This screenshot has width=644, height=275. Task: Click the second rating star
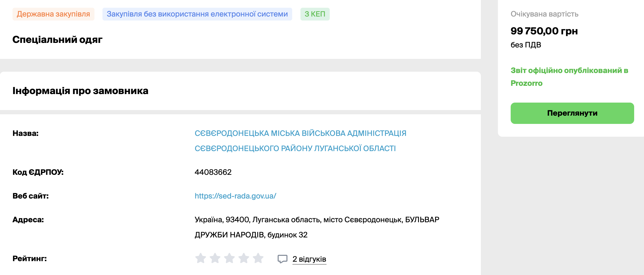point(215,258)
